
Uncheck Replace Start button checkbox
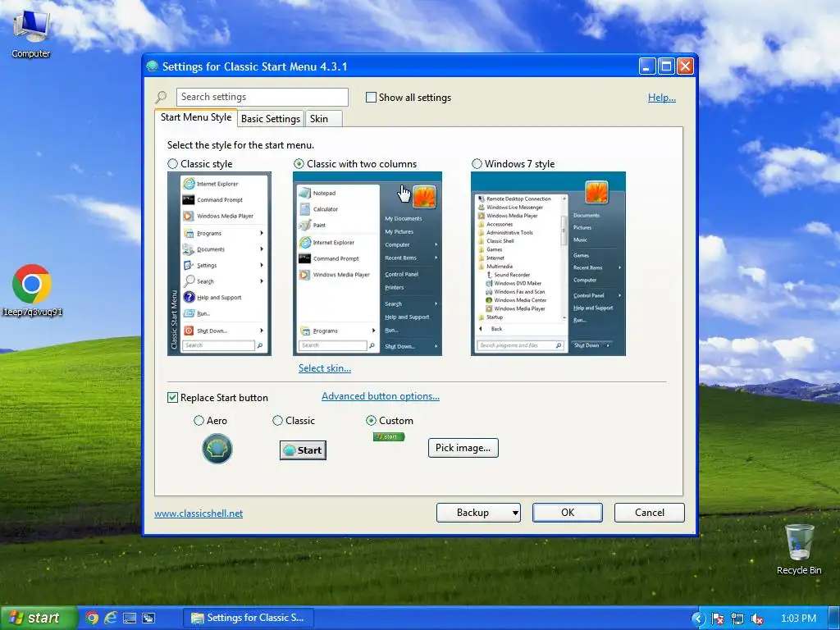click(x=172, y=398)
